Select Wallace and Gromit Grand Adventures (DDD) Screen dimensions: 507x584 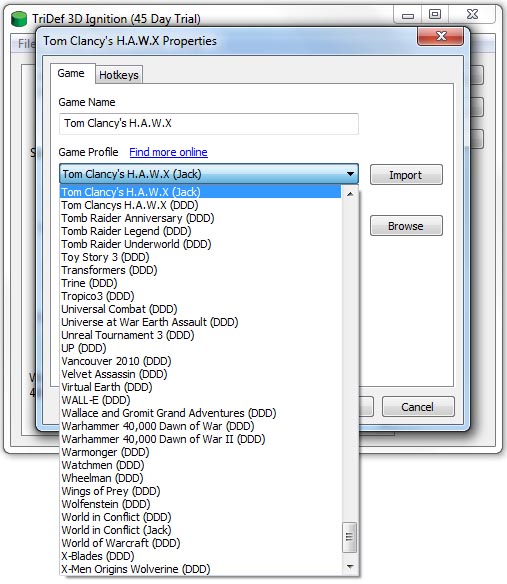click(x=201, y=413)
